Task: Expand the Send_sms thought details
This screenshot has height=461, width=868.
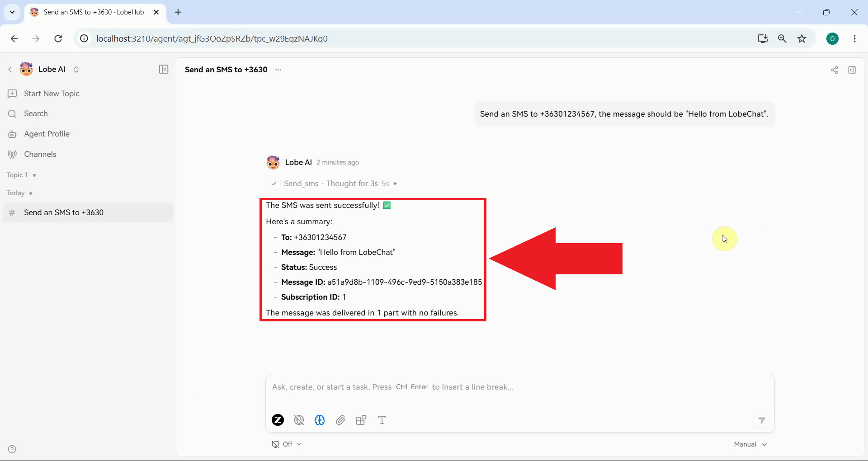Action: [x=396, y=183]
